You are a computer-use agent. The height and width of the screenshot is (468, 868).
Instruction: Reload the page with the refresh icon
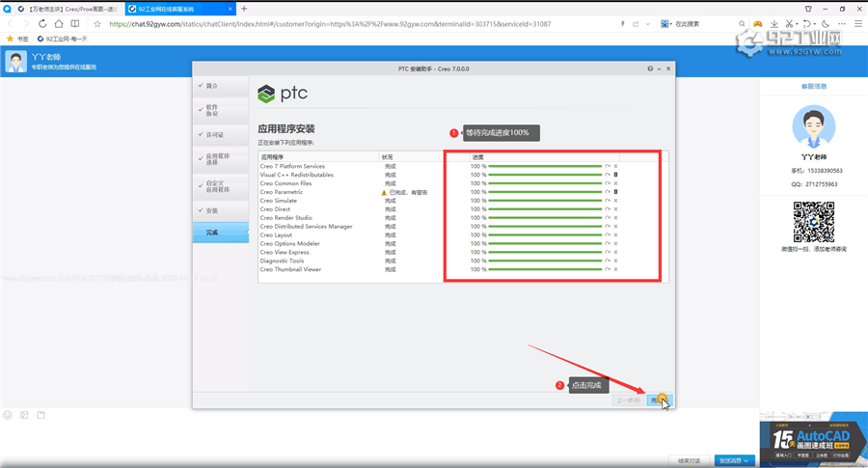[x=42, y=24]
